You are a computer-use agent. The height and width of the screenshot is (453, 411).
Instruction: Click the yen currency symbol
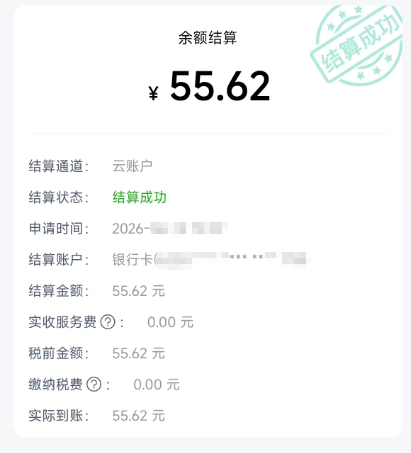click(x=153, y=93)
